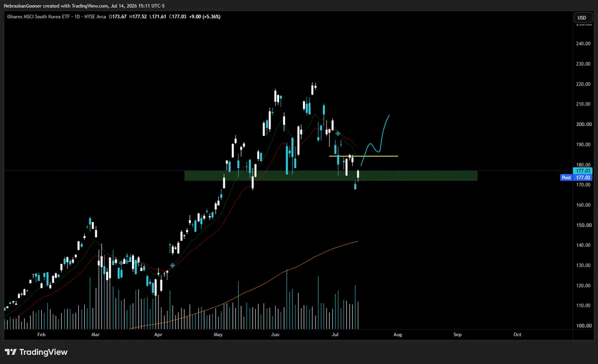Click the Feb label on time axis
The height and width of the screenshot is (364, 598).
[41, 335]
